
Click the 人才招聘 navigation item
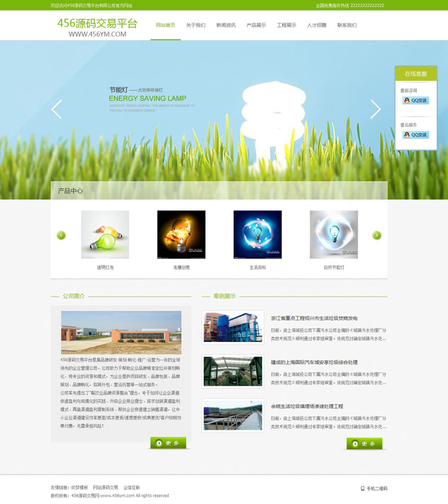pos(317,25)
